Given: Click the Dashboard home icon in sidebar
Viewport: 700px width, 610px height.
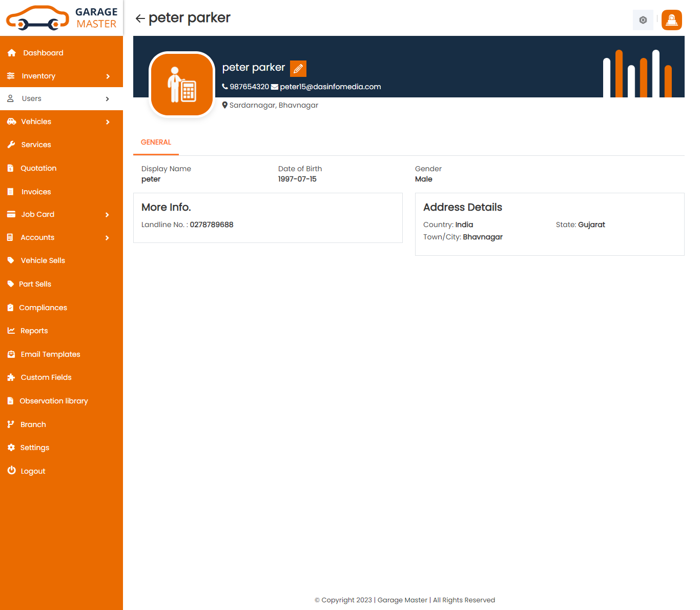Looking at the screenshot, I should click(12, 53).
